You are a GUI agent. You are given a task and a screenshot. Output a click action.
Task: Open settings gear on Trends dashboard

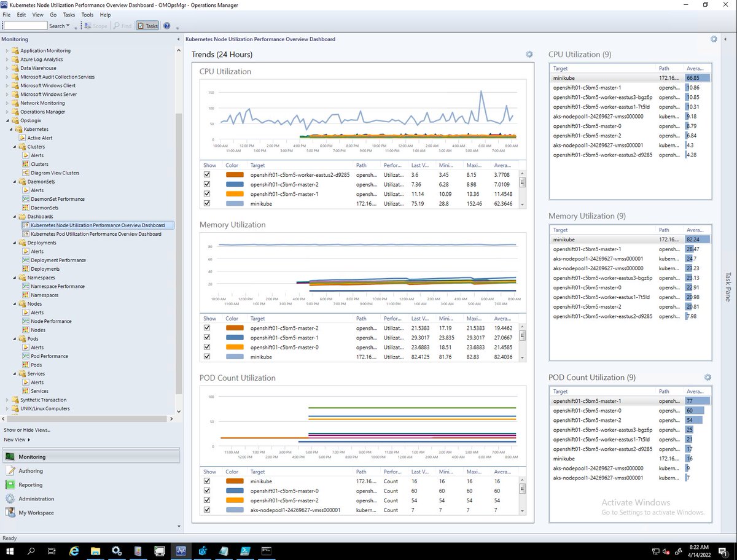529,54
